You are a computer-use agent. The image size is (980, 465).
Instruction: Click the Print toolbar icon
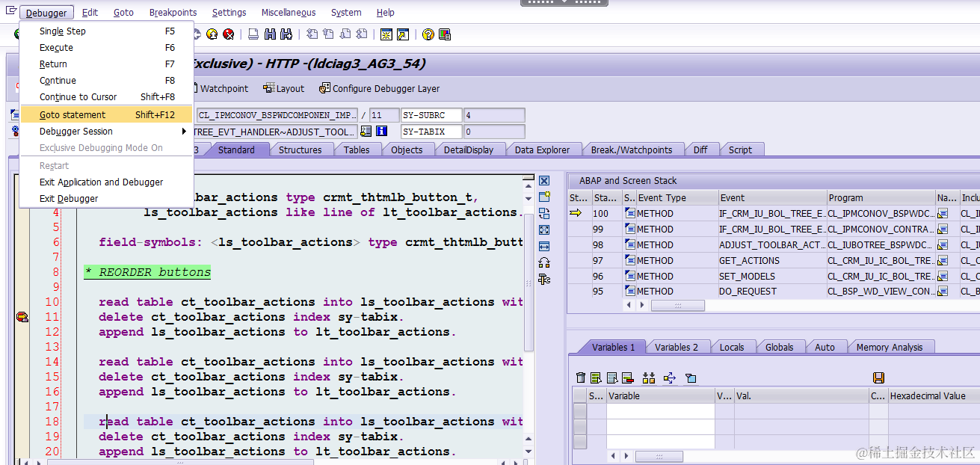[x=253, y=34]
